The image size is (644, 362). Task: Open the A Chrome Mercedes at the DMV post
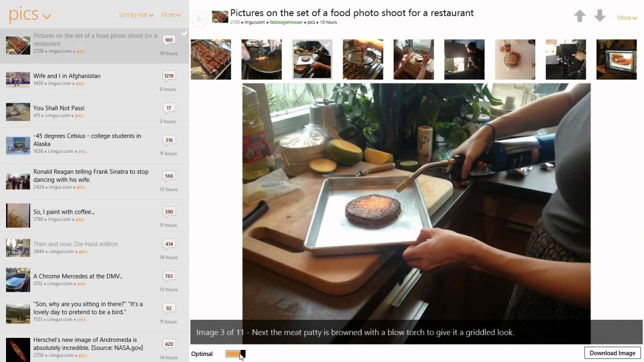tap(95, 280)
